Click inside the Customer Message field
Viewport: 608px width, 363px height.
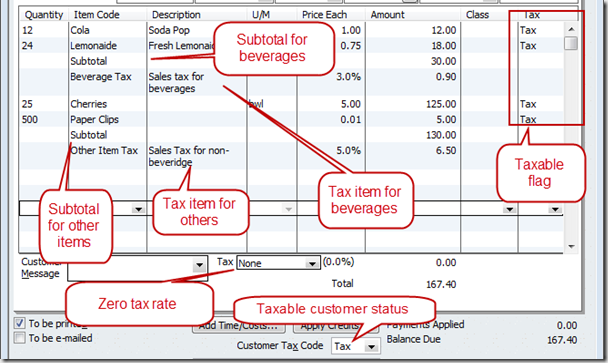pos(130,268)
